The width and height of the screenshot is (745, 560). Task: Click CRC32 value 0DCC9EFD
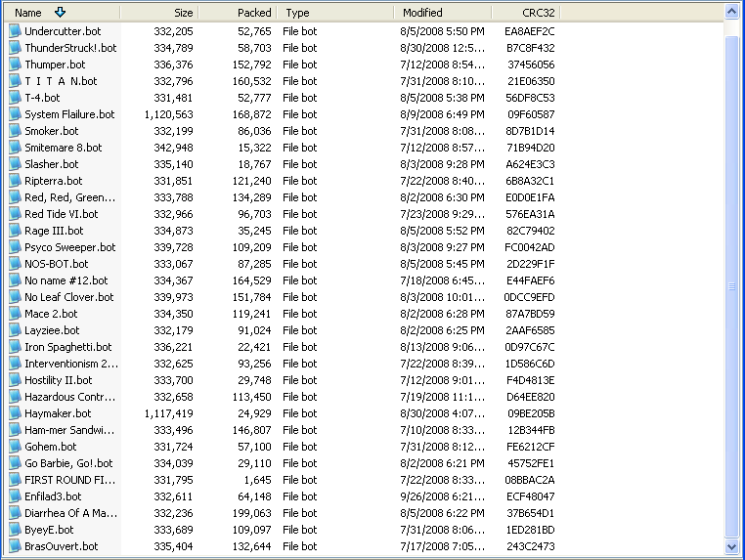pyautogui.click(x=529, y=297)
